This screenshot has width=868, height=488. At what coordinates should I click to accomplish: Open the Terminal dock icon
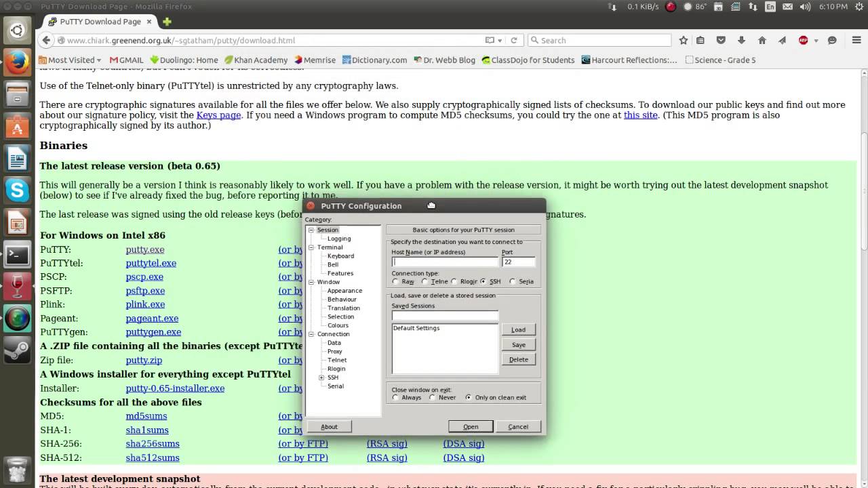coord(17,255)
